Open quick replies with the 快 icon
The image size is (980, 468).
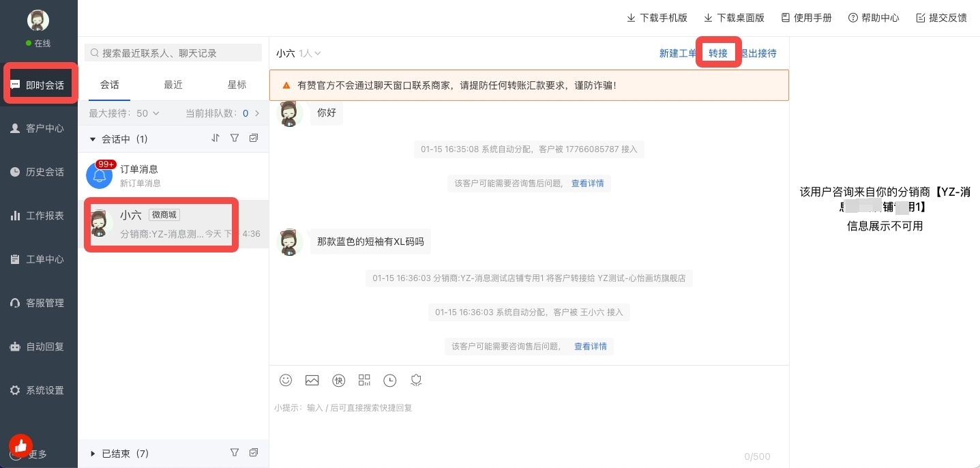(338, 380)
